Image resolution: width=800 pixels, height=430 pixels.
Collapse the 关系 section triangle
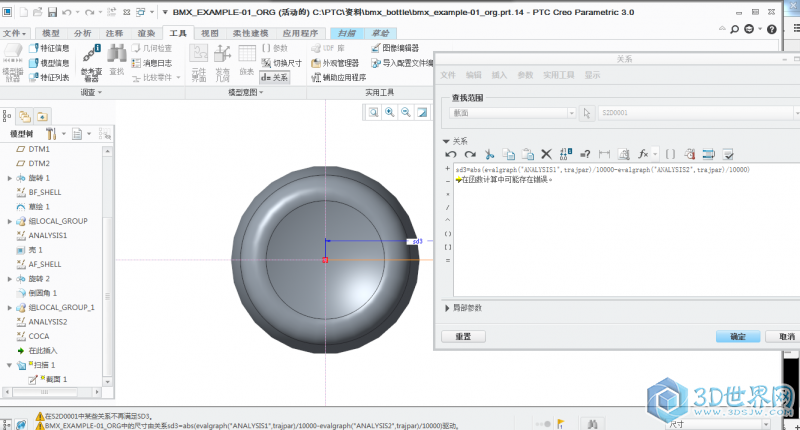click(446, 141)
